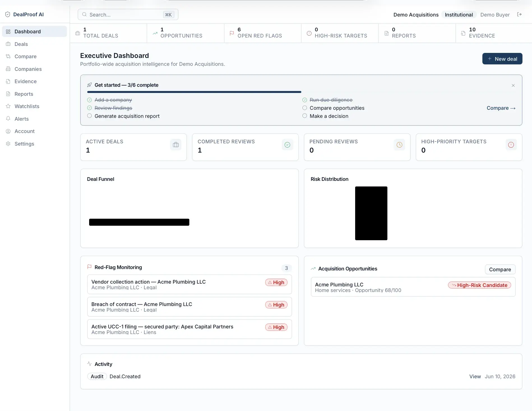This screenshot has width=532, height=411.
Task: Click the Institutional plan badge
Action: 459,15
